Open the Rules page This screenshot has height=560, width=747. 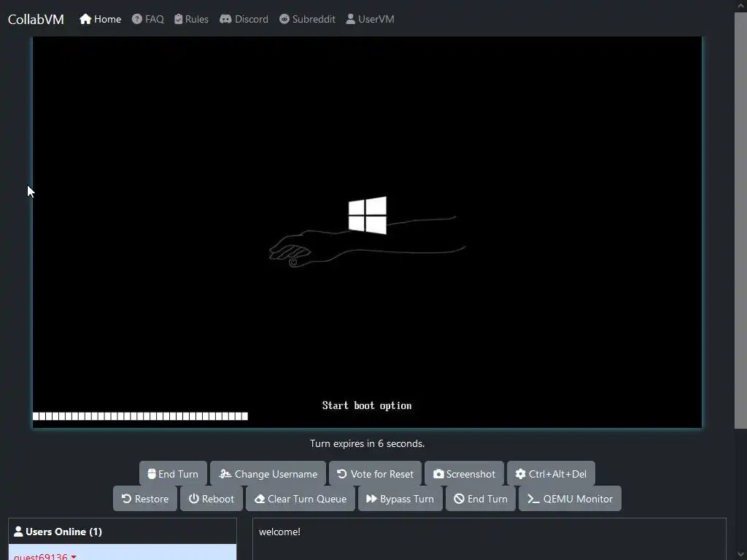coord(191,19)
